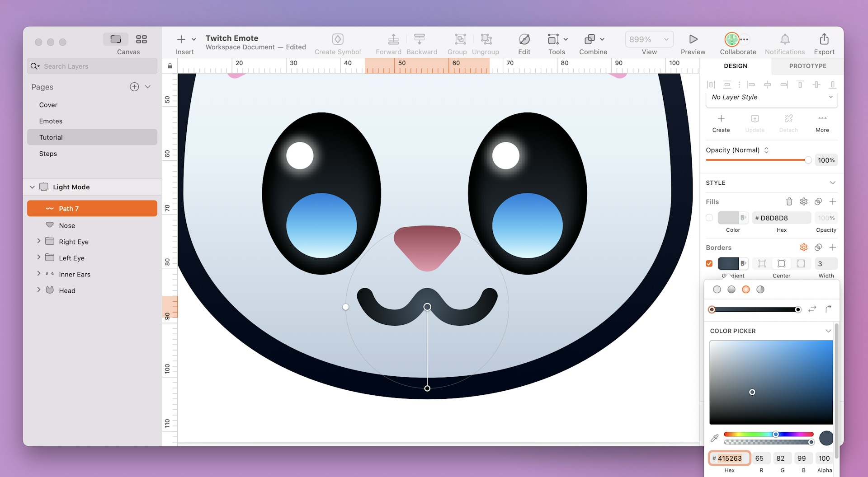
Task: Pick a color with the eyedropper tool
Action: point(715,437)
